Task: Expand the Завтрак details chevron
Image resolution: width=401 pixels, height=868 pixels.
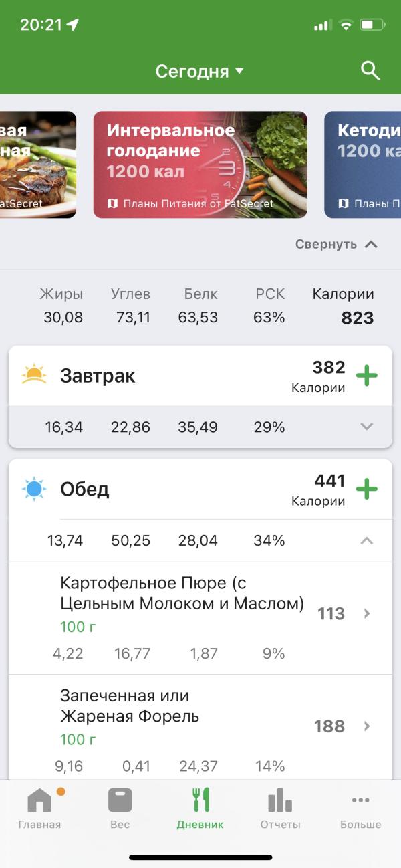Action: point(366,427)
